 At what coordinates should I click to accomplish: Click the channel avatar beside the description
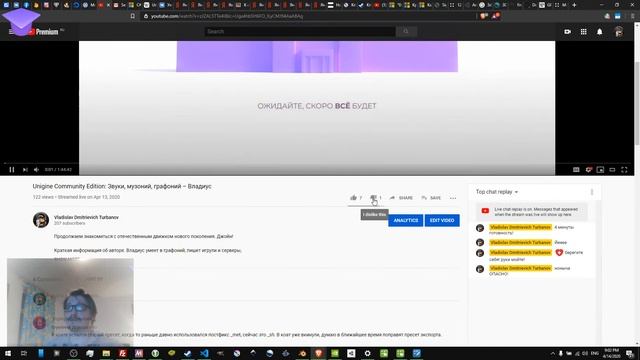click(41, 220)
